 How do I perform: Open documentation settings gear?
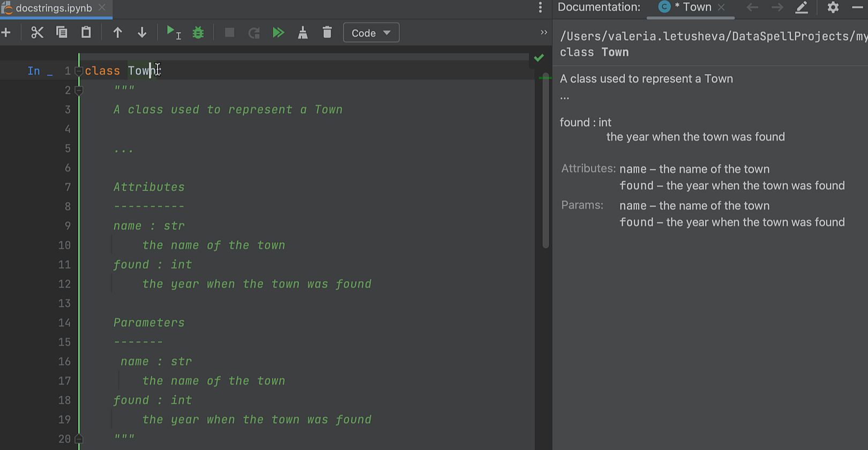pos(833,7)
